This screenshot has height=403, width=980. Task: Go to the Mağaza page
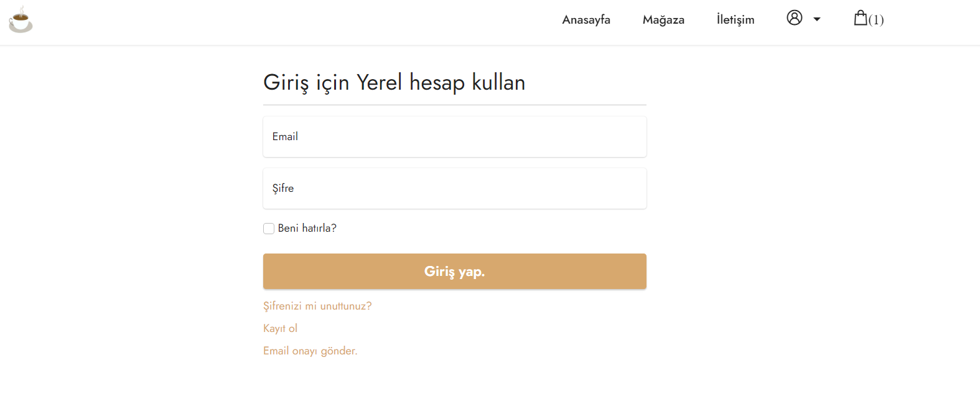click(663, 19)
